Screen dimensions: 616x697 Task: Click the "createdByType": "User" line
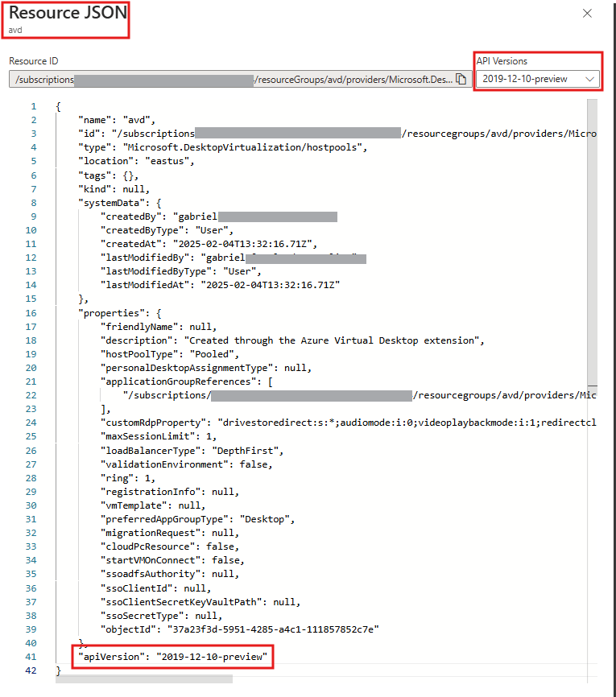click(x=167, y=230)
